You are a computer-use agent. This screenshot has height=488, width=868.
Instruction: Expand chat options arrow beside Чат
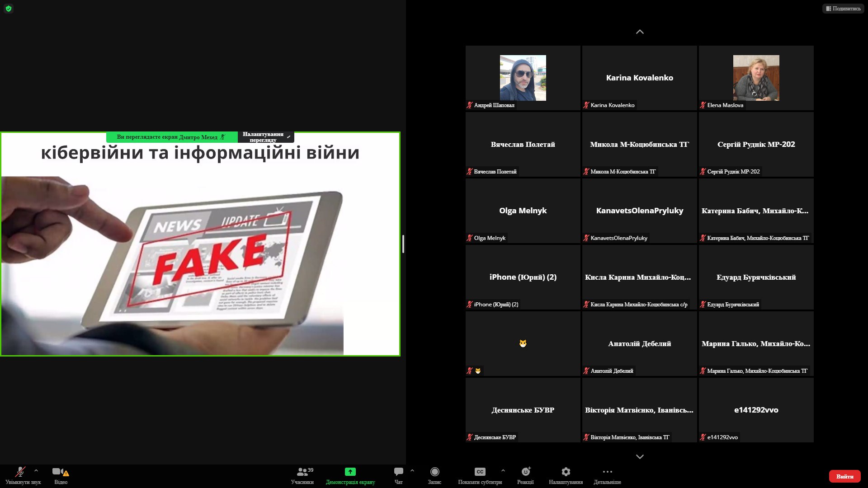[412, 471]
